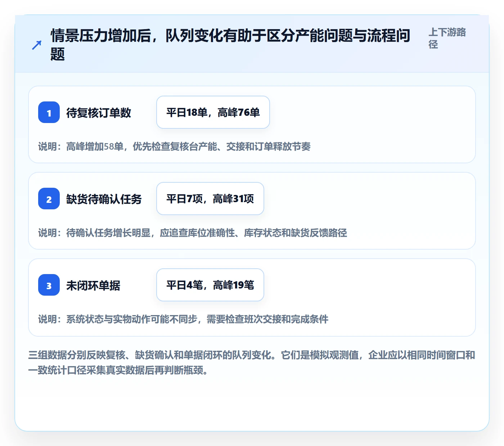Select the 缺货待确认任务 label
This screenshot has height=446, width=504.
point(104,199)
